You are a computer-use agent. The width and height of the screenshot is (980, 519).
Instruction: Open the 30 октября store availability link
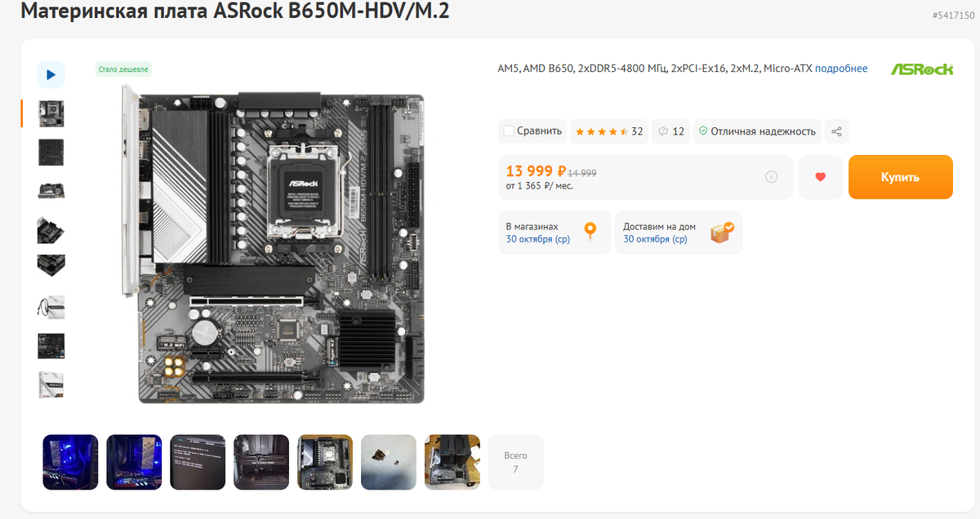click(538, 239)
